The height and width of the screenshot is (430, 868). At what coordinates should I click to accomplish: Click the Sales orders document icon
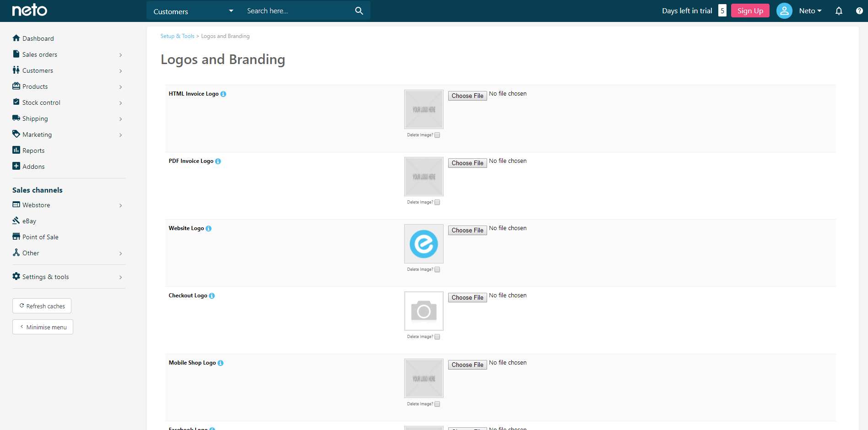[x=16, y=54]
